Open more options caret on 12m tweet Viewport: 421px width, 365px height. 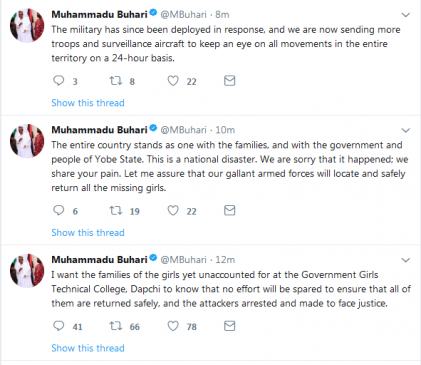[405, 260]
